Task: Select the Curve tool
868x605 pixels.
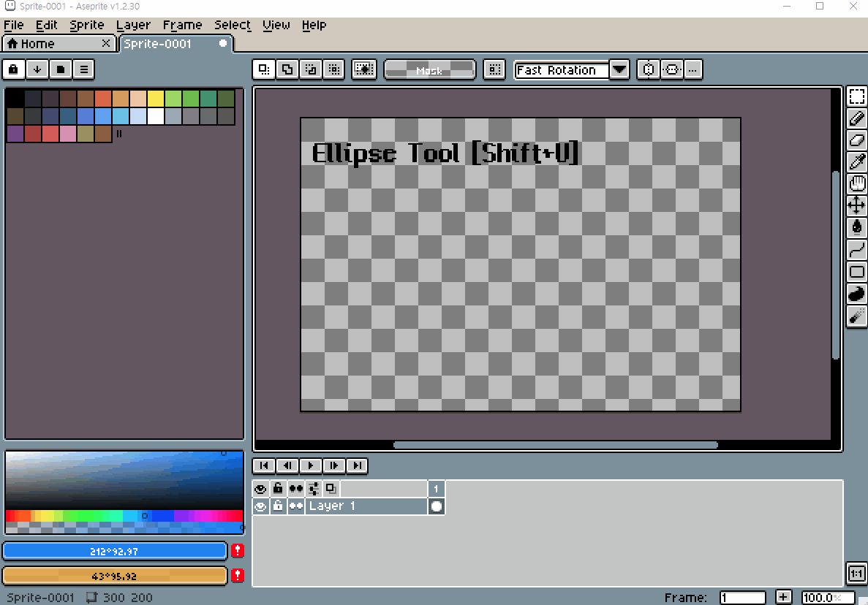Action: [856, 249]
